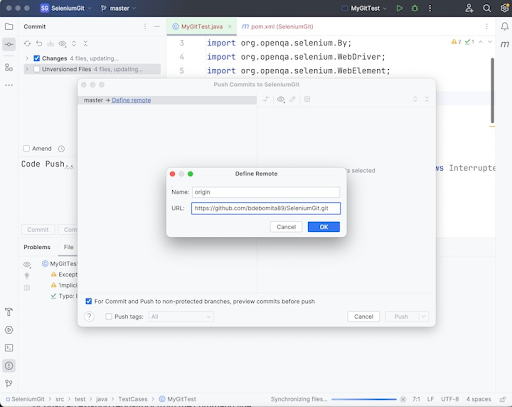This screenshot has width=512, height=407.
Task: Click the Commit button
Action: point(38,230)
